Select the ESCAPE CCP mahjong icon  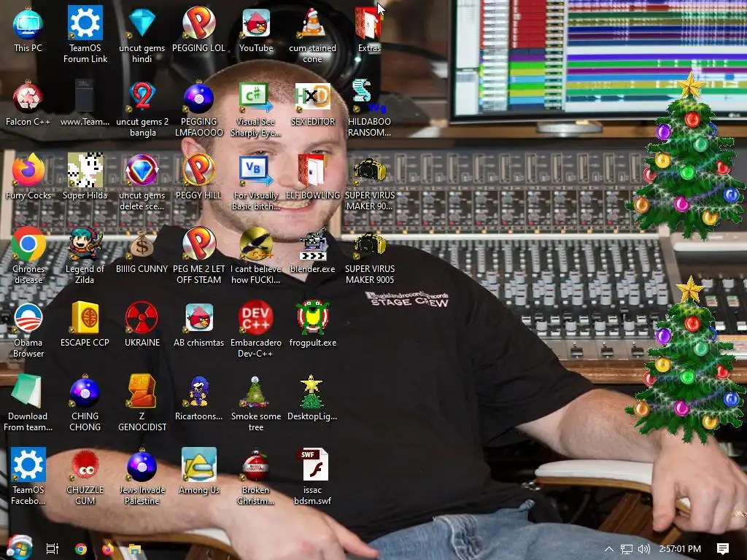coord(85,318)
